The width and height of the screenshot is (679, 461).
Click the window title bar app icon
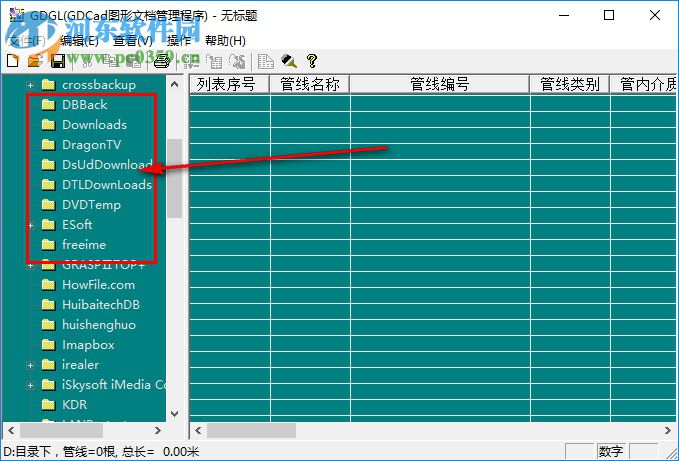17,15
